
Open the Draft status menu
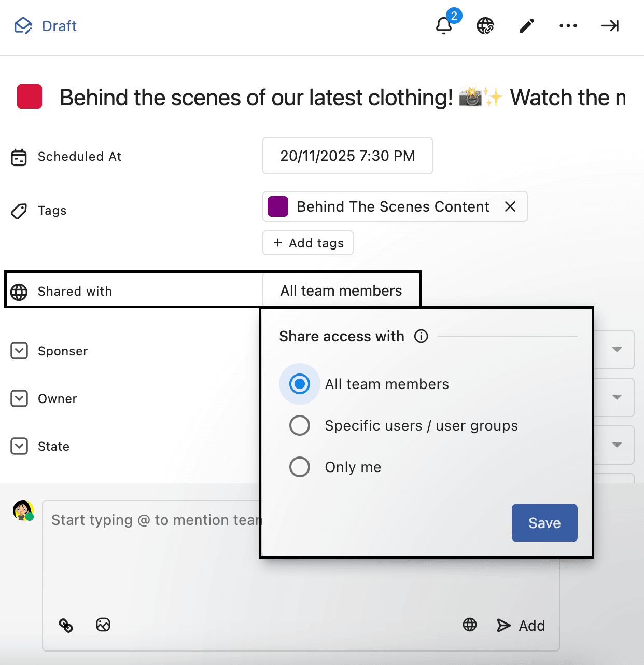click(x=46, y=25)
